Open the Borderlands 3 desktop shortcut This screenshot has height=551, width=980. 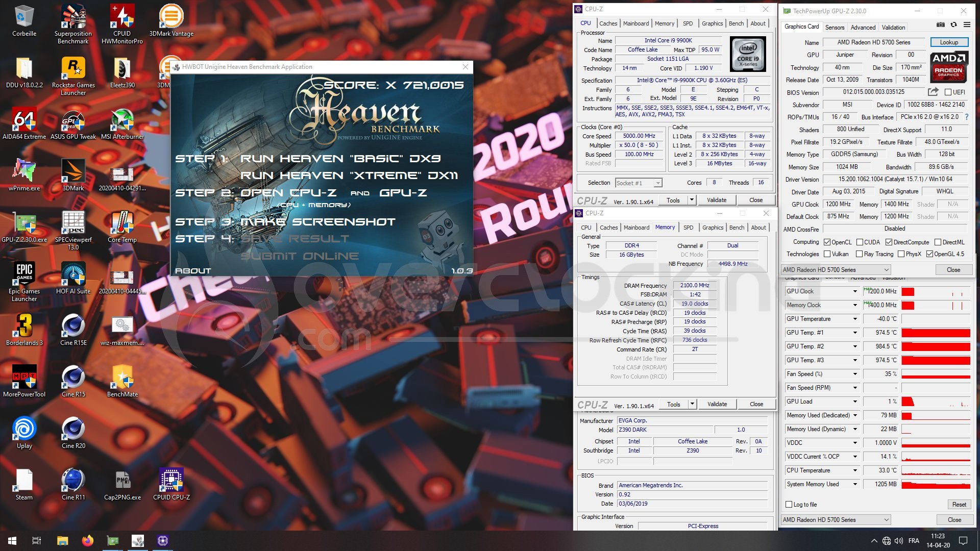[x=24, y=330]
